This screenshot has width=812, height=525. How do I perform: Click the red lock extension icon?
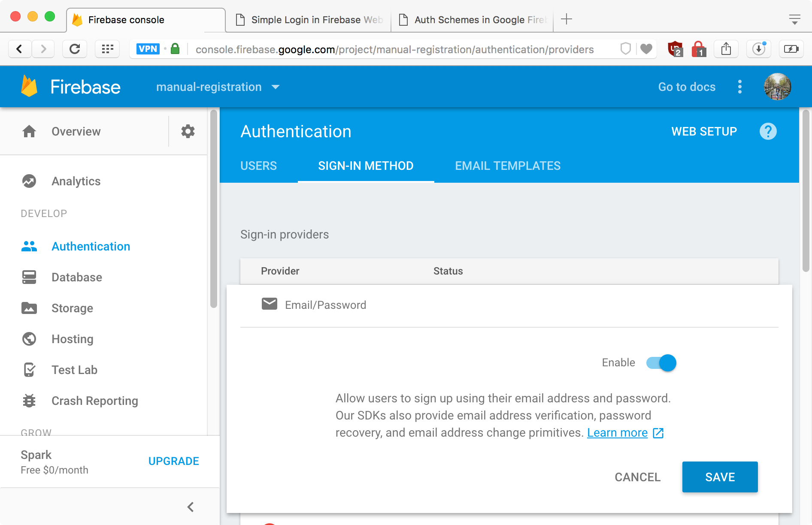pos(699,49)
